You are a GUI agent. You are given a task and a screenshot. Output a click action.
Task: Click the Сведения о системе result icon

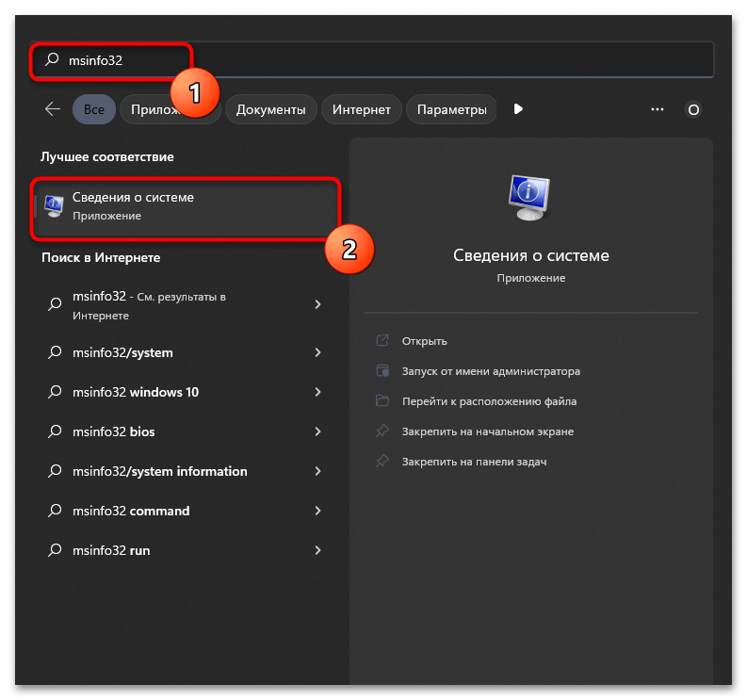point(54,206)
